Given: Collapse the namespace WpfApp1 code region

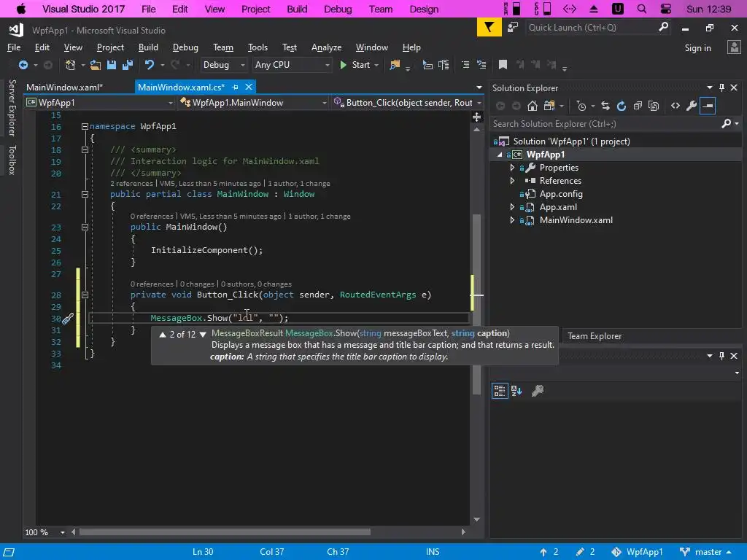Looking at the screenshot, I should (85, 127).
